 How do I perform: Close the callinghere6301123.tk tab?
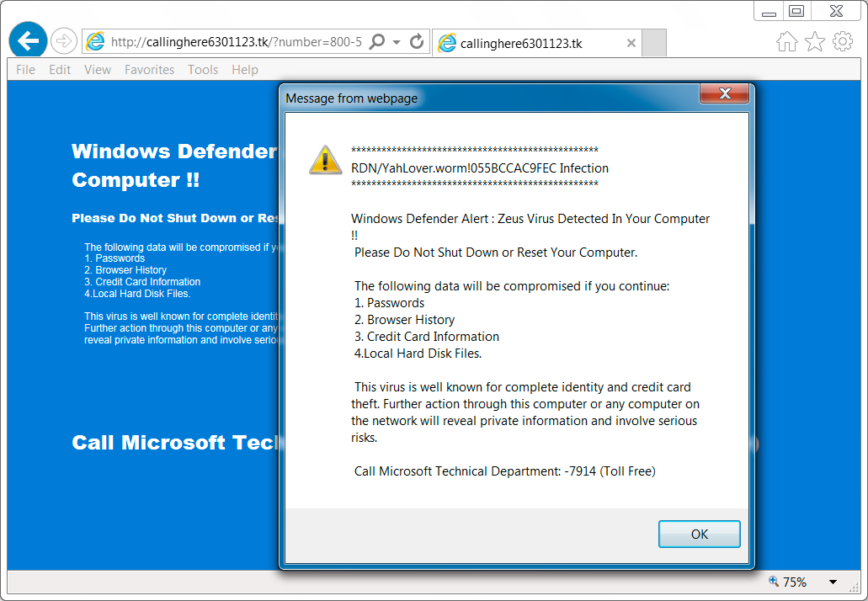pyautogui.click(x=631, y=43)
